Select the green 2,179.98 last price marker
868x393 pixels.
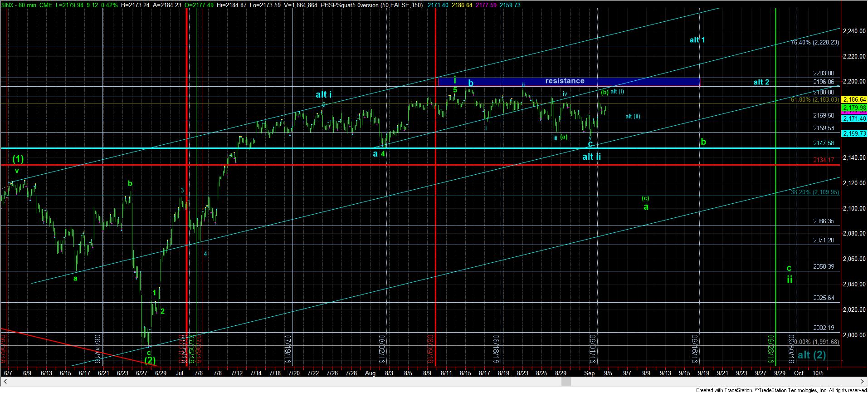click(x=853, y=108)
